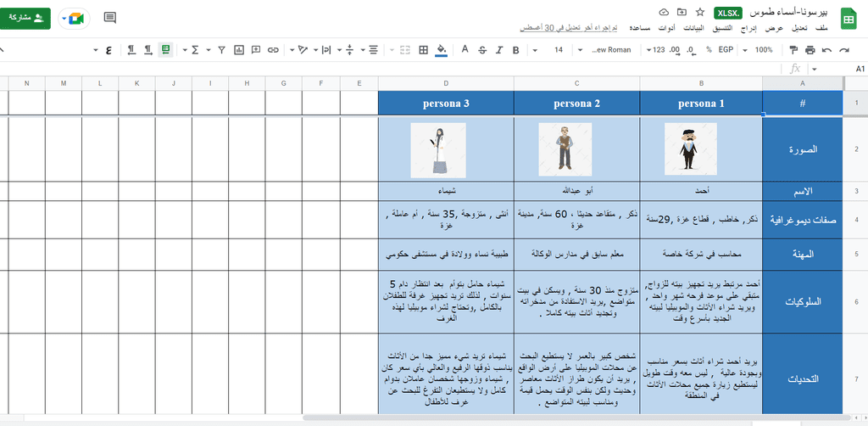Toggle strikethrough formatting
The height and width of the screenshot is (426, 868).
[482, 50]
